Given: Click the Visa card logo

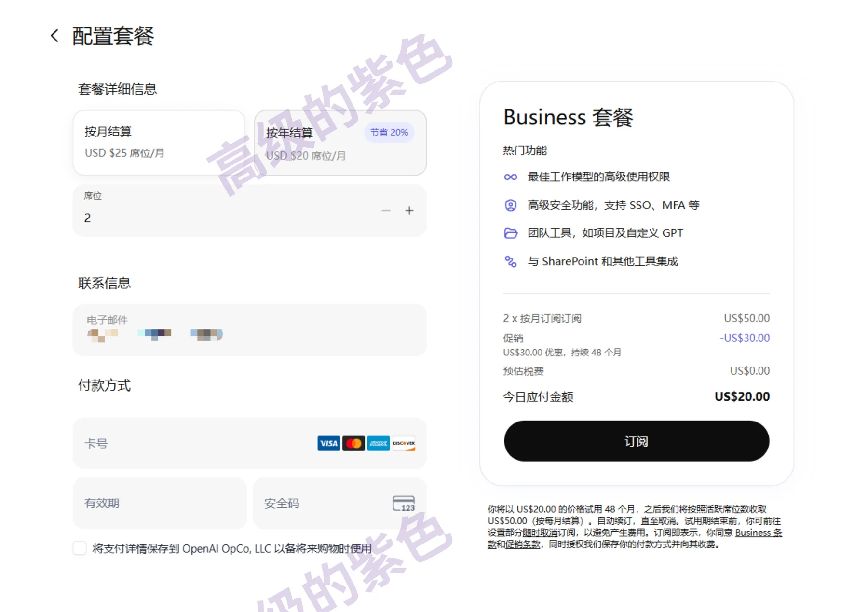Looking at the screenshot, I should pyautogui.click(x=329, y=443).
